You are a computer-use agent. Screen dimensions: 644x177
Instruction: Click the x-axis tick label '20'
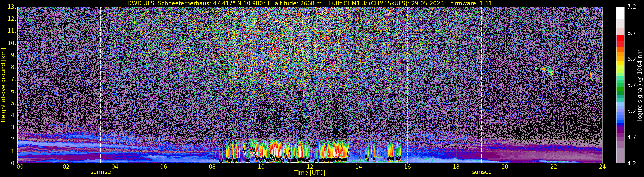tap(505, 167)
